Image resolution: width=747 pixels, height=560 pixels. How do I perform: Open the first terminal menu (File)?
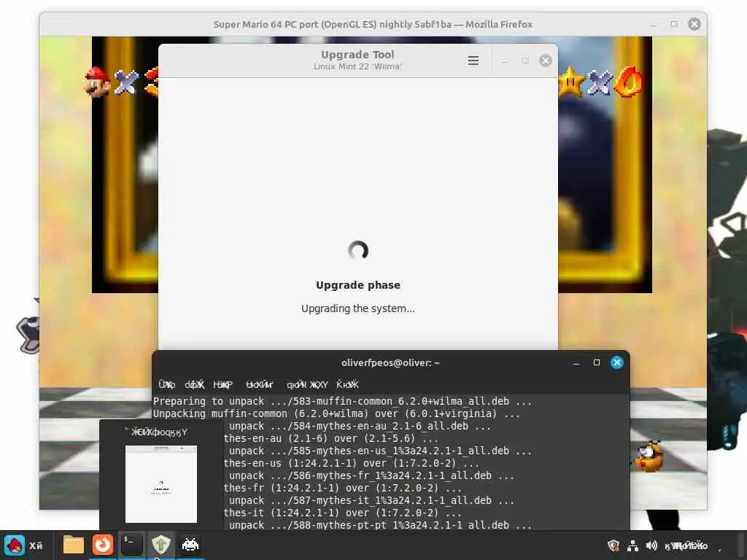pos(167,384)
